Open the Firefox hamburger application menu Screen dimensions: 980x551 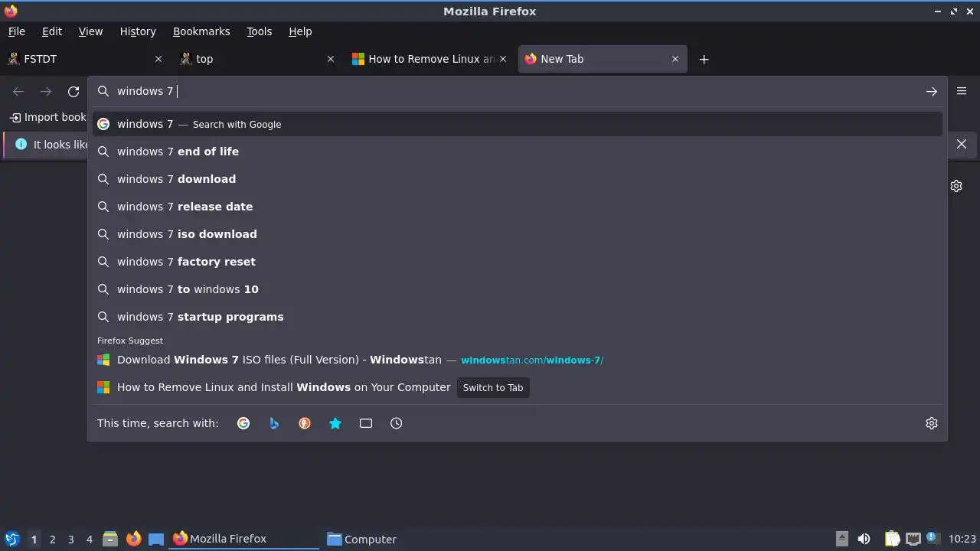point(962,91)
